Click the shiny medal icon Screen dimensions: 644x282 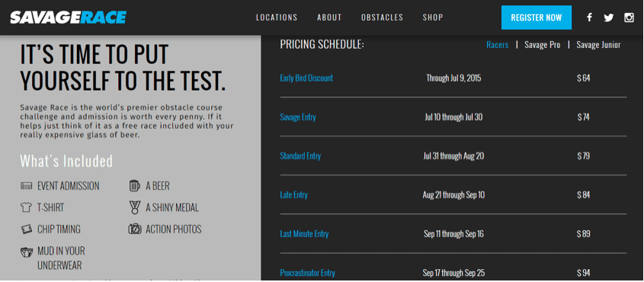coord(135,207)
